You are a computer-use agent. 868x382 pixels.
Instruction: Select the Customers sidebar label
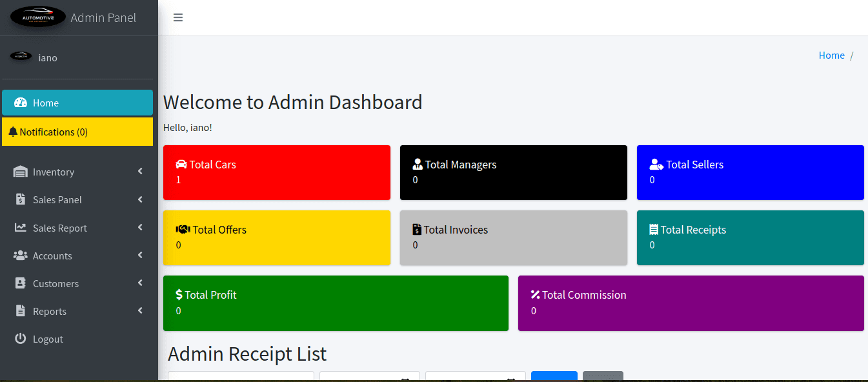(56, 283)
